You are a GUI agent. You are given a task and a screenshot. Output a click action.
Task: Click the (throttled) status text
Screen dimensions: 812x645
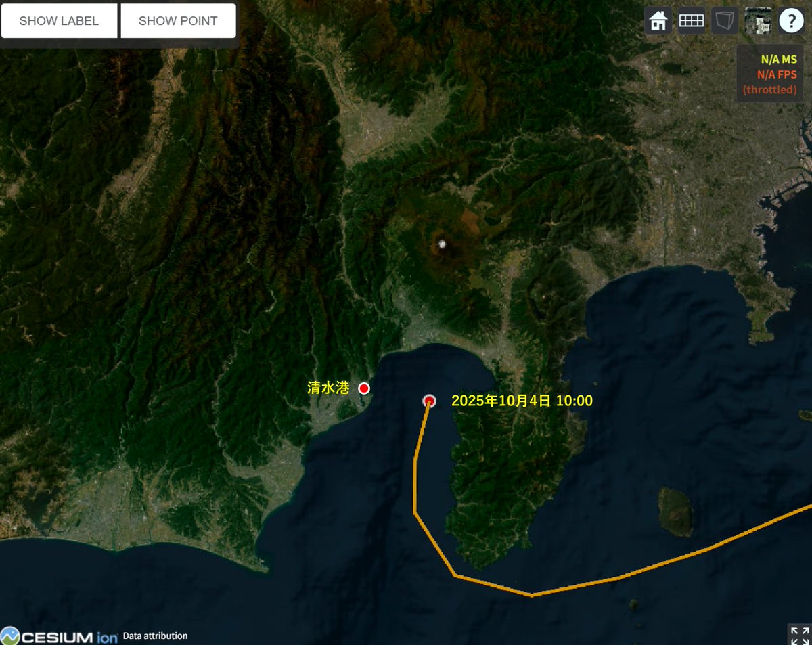pos(770,89)
